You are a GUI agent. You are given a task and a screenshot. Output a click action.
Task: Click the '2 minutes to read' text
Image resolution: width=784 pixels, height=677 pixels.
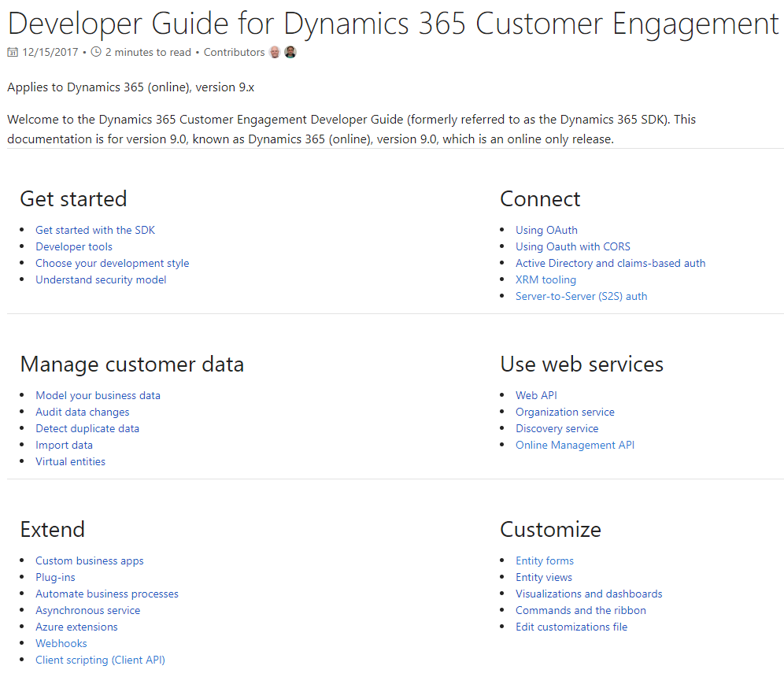[x=148, y=52]
